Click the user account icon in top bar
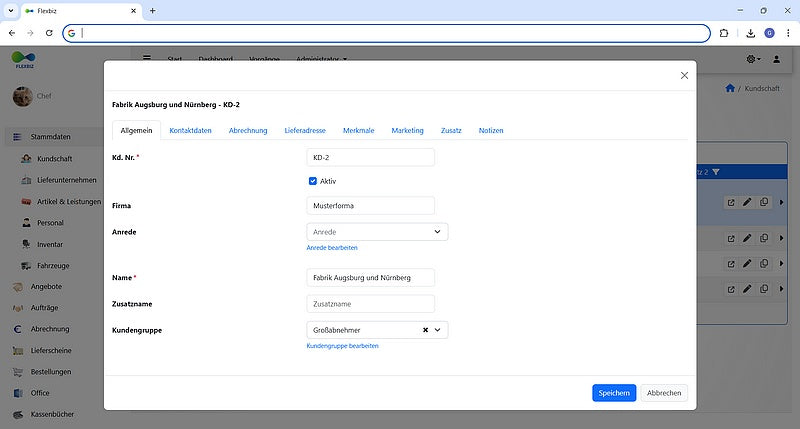Screen dimensions: 800x429 [x=776, y=59]
